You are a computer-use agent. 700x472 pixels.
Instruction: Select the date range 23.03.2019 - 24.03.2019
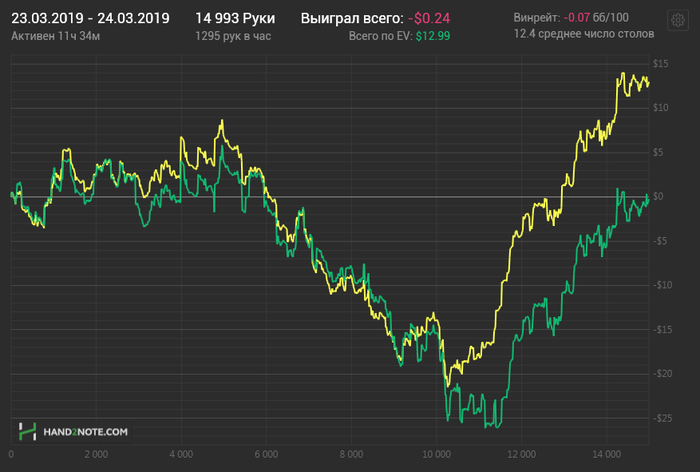point(90,18)
